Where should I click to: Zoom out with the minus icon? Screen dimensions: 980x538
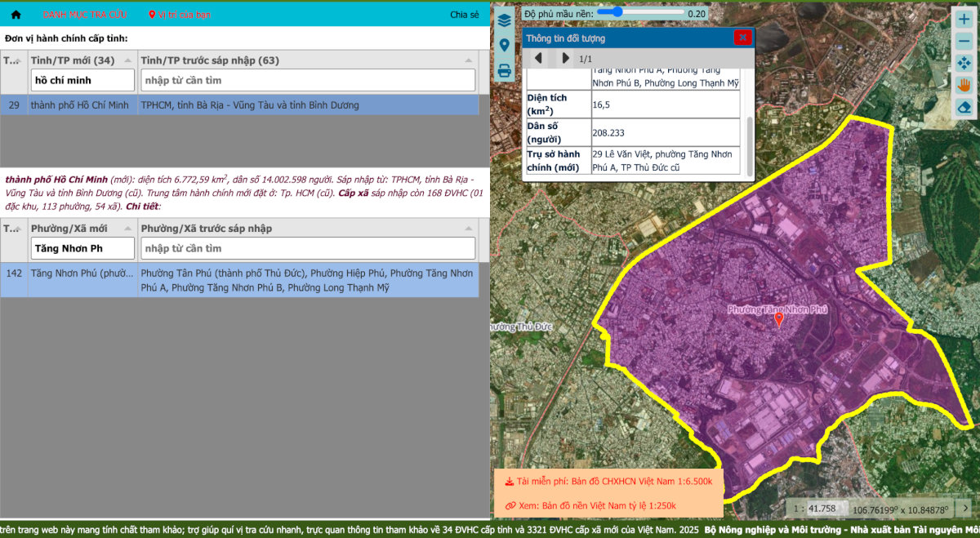(964, 41)
